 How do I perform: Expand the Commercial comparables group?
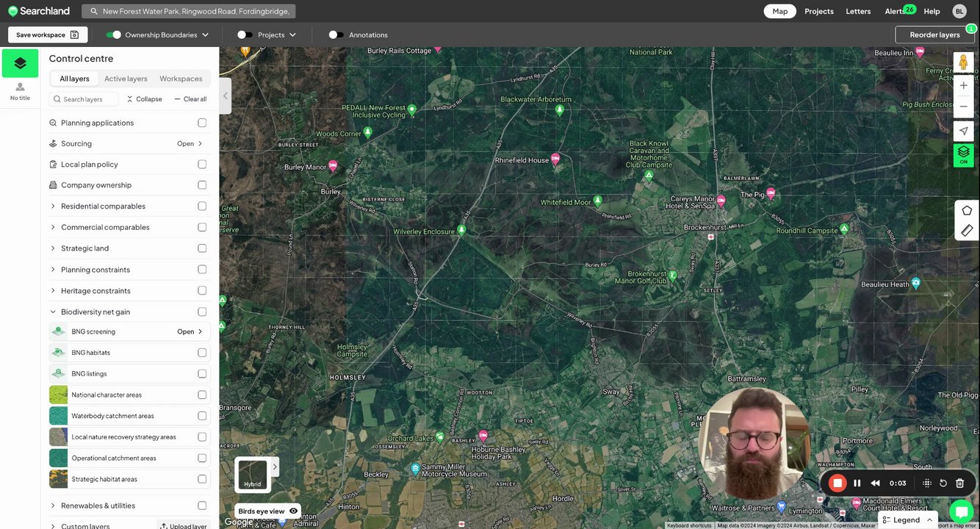pyautogui.click(x=53, y=227)
